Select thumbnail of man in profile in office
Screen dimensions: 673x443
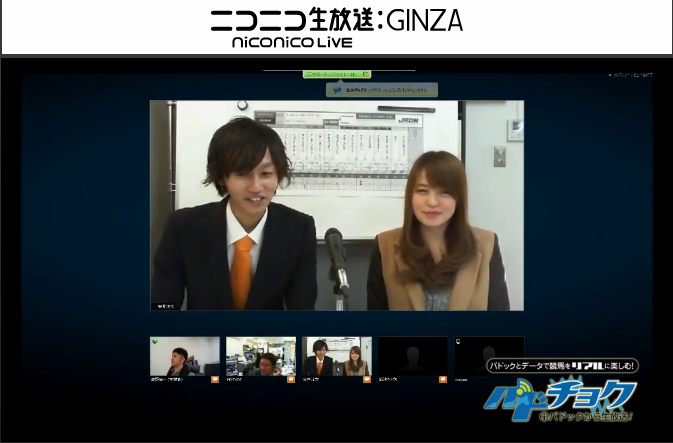tap(185, 356)
